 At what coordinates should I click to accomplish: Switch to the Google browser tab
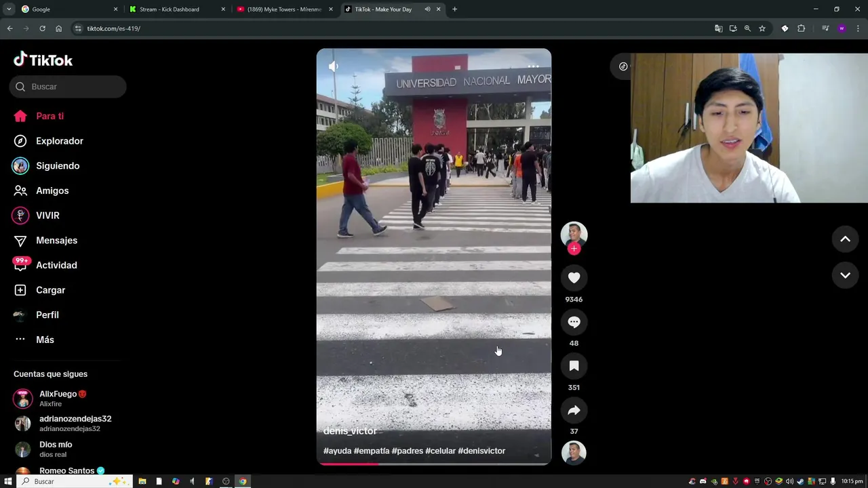point(69,9)
